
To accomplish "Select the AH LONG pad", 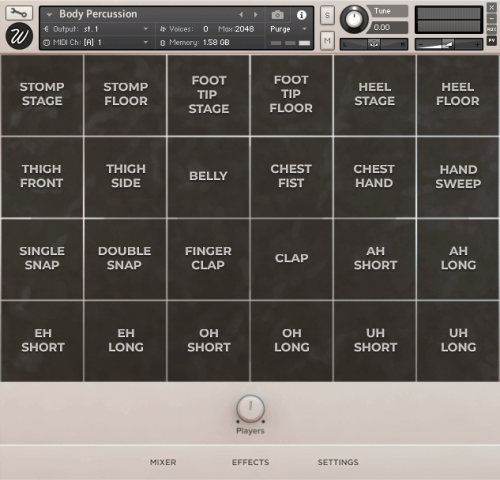I will 458,259.
